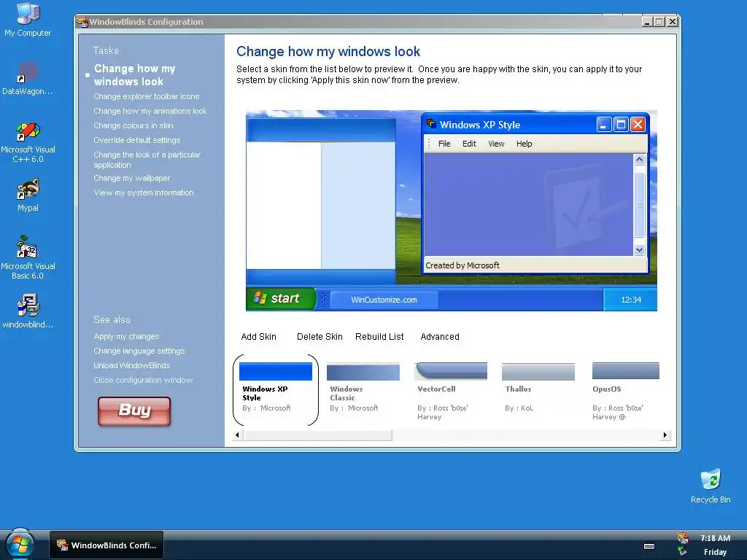747x560 pixels.
Task: Click skin list scroll left arrow
Action: [237, 435]
